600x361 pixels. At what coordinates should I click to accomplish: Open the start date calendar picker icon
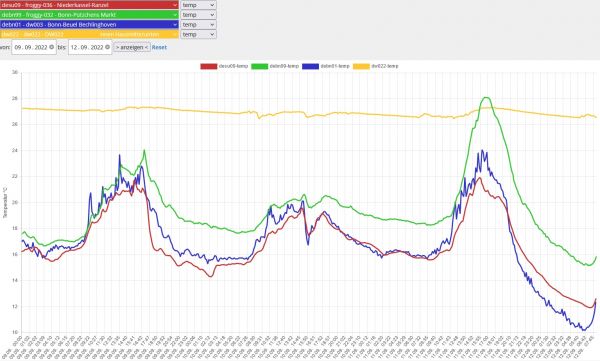(52, 47)
